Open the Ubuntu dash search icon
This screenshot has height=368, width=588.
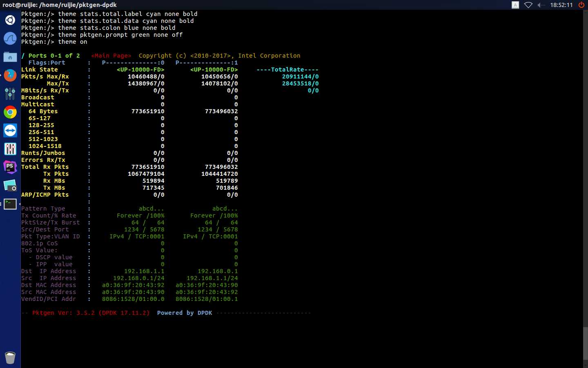(10, 20)
